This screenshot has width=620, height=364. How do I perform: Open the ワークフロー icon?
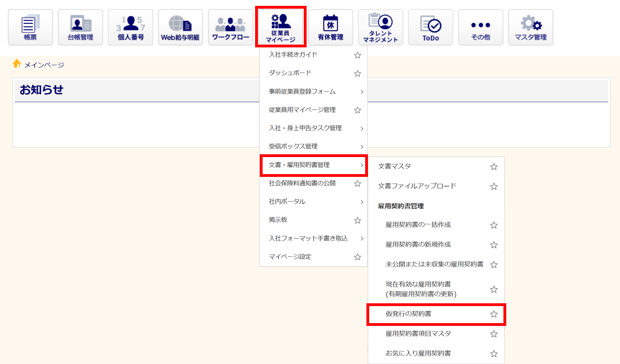tap(230, 27)
